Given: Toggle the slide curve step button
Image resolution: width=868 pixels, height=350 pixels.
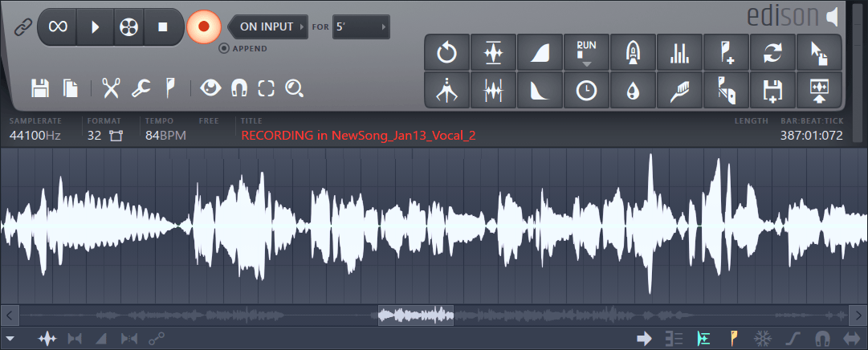Looking at the screenshot, I should tap(793, 339).
